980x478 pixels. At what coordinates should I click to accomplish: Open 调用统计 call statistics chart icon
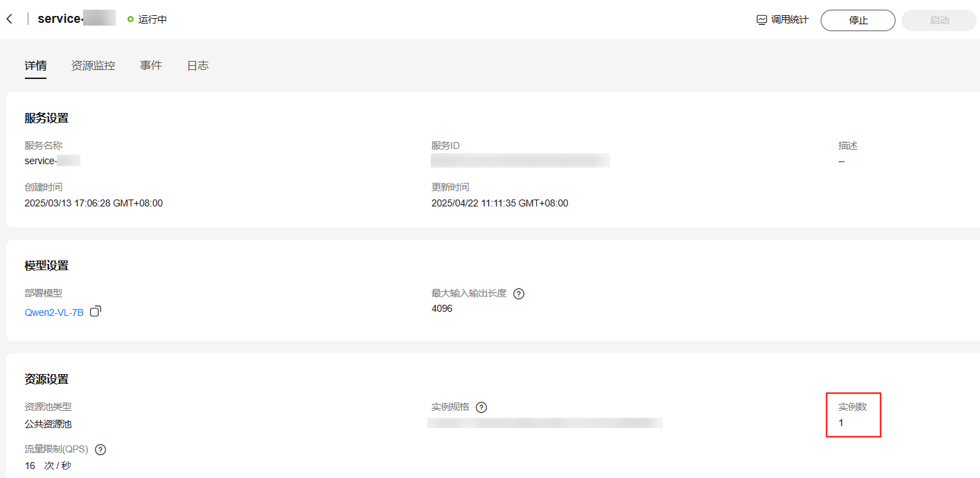[762, 20]
